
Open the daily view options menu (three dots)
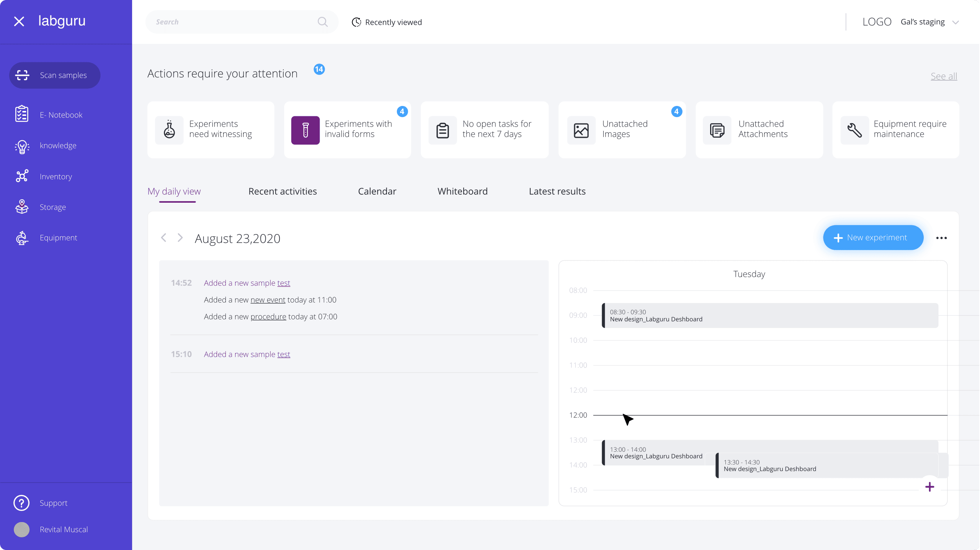[941, 238]
